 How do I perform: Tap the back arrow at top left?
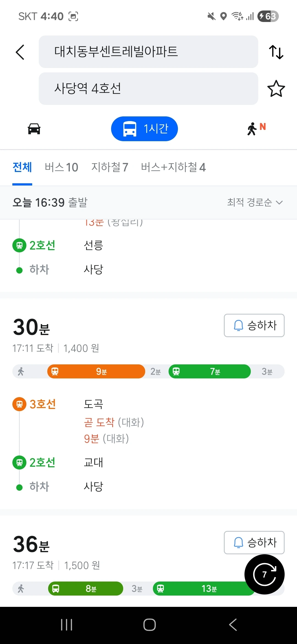coord(20,52)
